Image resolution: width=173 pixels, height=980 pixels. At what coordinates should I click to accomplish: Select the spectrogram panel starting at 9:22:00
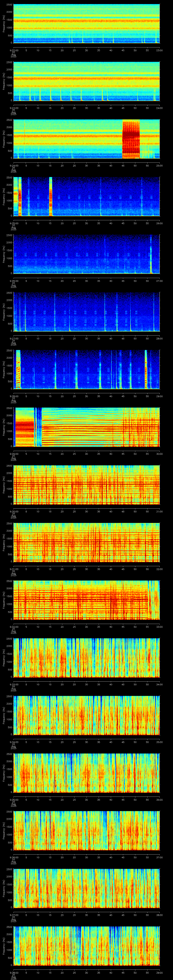click(x=86, y=24)
